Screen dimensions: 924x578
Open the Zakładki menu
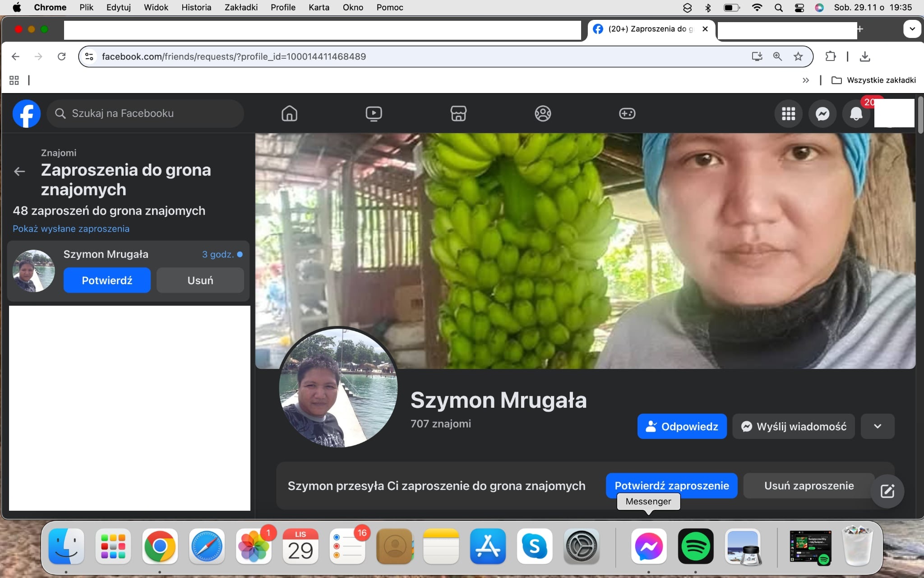coord(241,7)
